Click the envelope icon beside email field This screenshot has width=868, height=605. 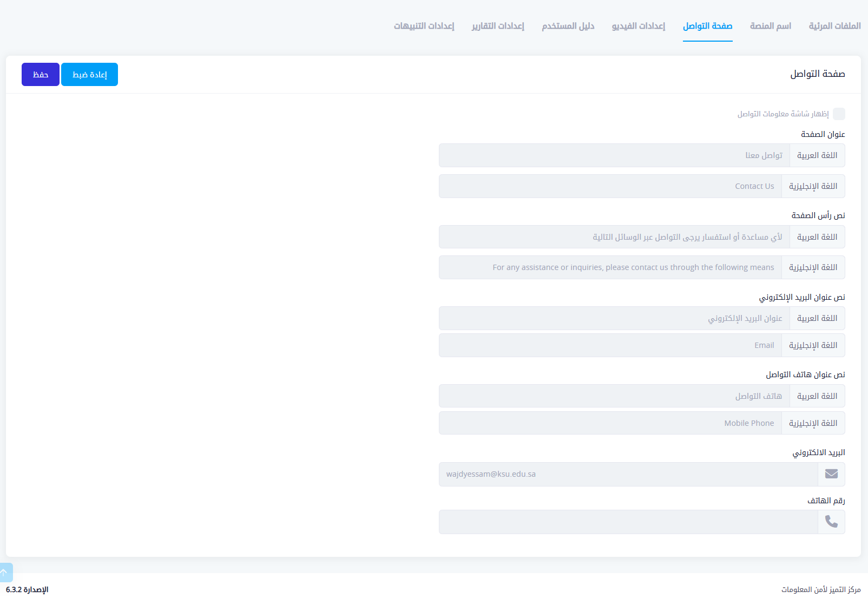(831, 474)
